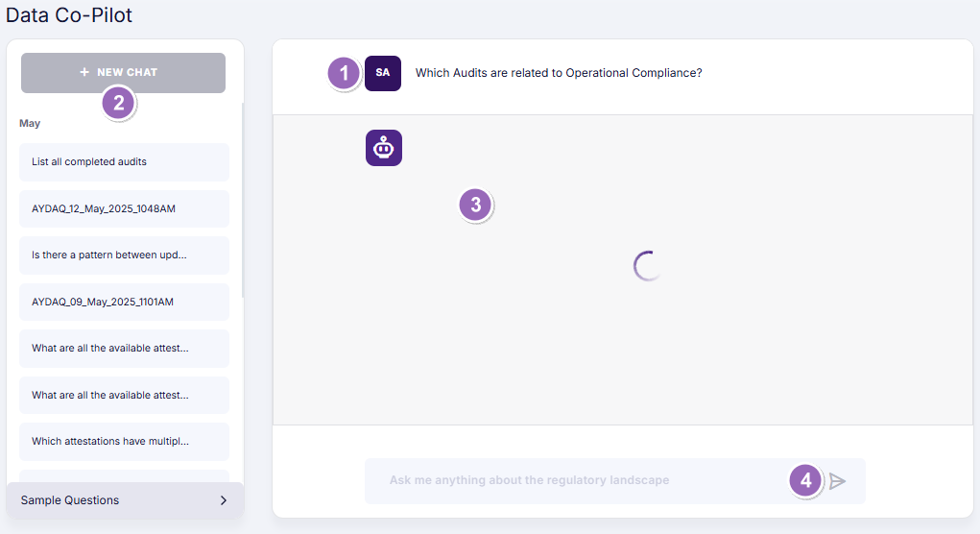Click the SA user avatar icon

(x=383, y=73)
